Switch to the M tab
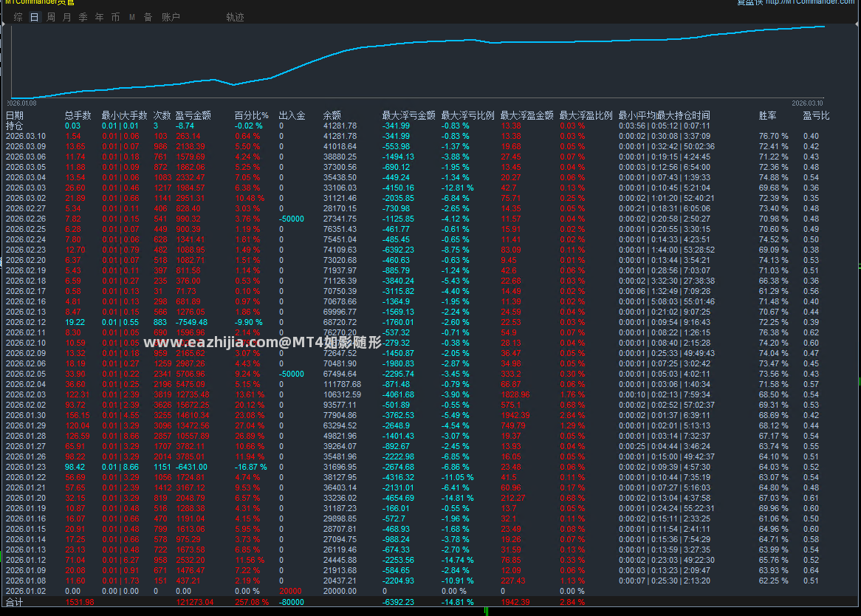This screenshot has height=616, width=861. (131, 18)
